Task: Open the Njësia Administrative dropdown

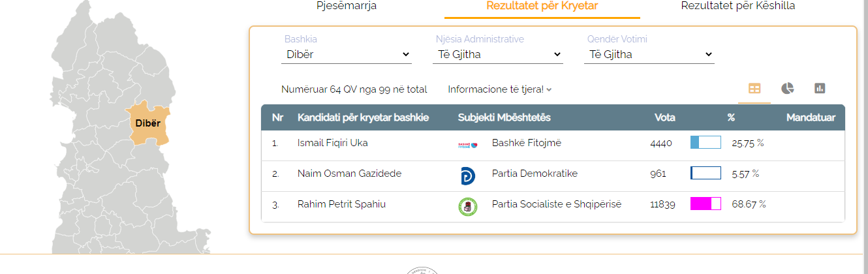Action: click(x=498, y=55)
